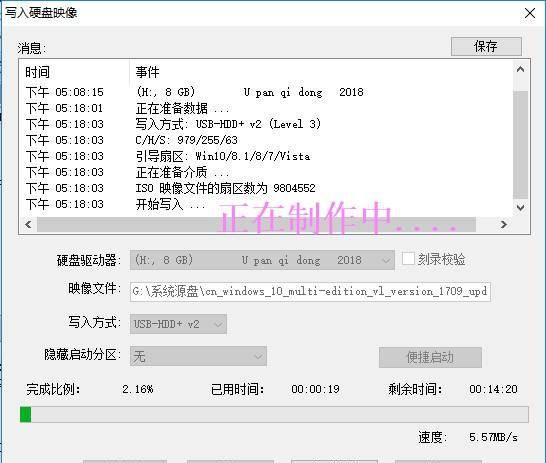This screenshot has width=546, height=463.
Task: Click the elapsed time 00:00:19
Action: pos(315,389)
